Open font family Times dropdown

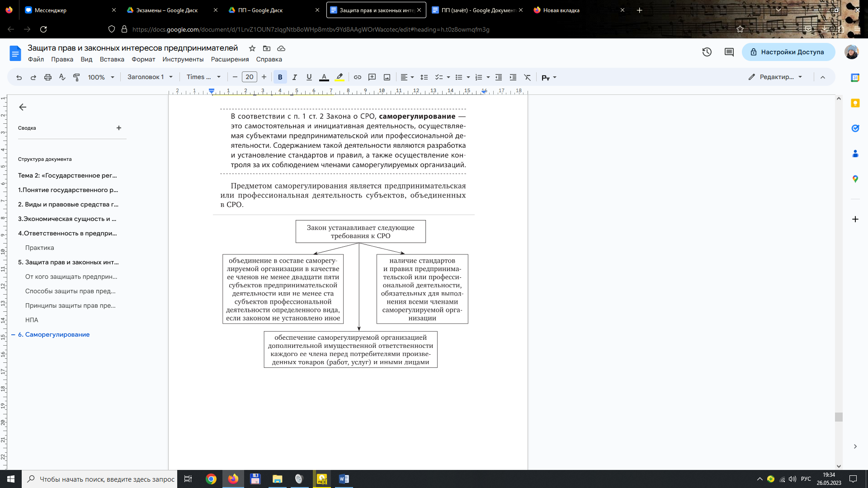pyautogui.click(x=203, y=77)
